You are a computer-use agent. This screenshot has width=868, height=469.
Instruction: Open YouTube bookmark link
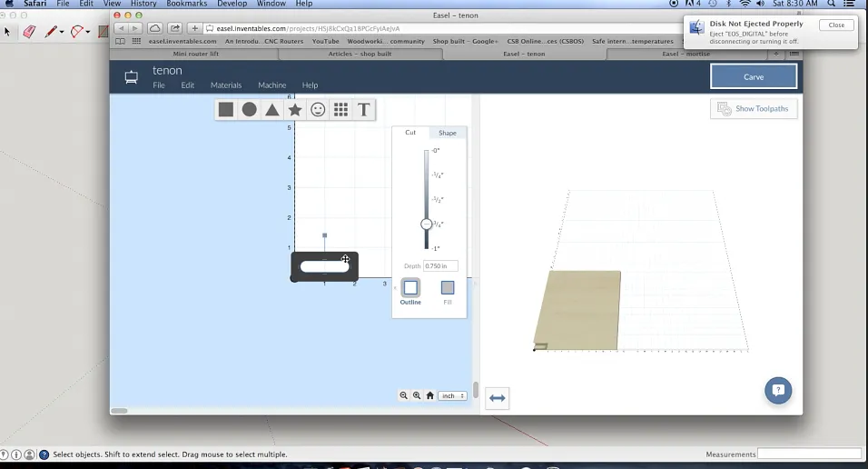click(x=325, y=41)
